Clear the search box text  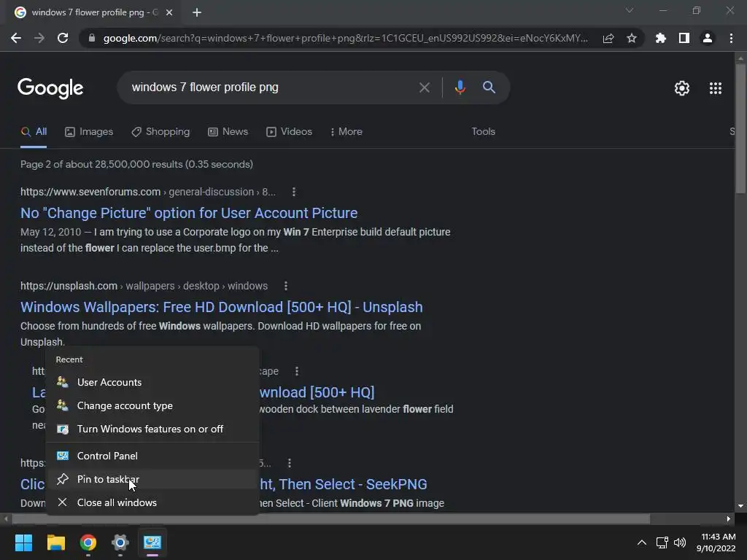pyautogui.click(x=424, y=87)
